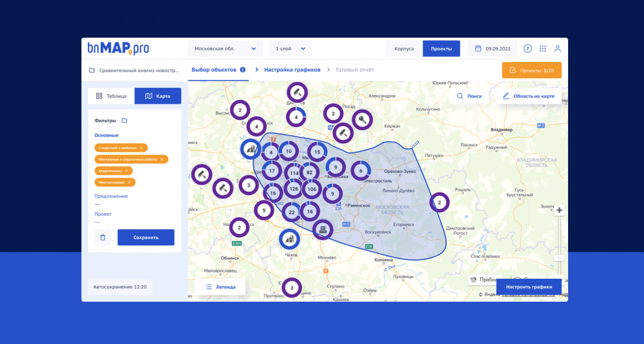Viewport: 644px width, 344px height.
Task: Toggle the Пробки traffic layer
Action: tap(483, 280)
